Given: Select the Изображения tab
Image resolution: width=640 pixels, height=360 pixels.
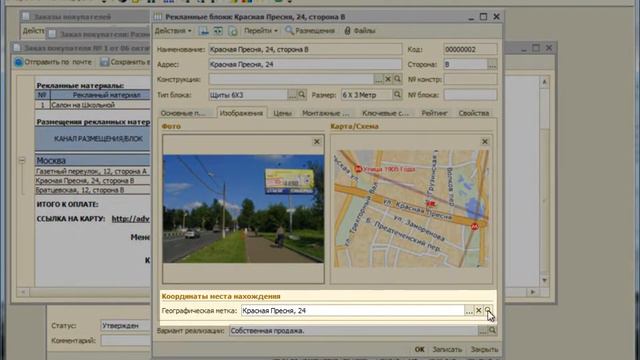Looking at the screenshot, I should click(x=241, y=113).
